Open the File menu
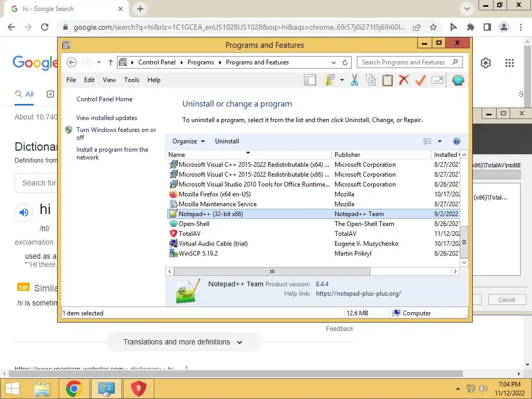 [x=71, y=80]
